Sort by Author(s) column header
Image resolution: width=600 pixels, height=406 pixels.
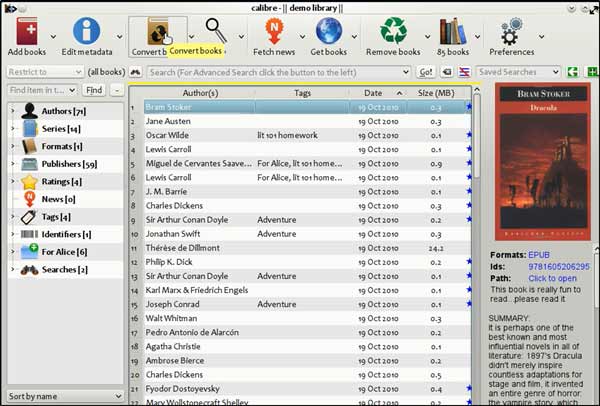pos(200,93)
